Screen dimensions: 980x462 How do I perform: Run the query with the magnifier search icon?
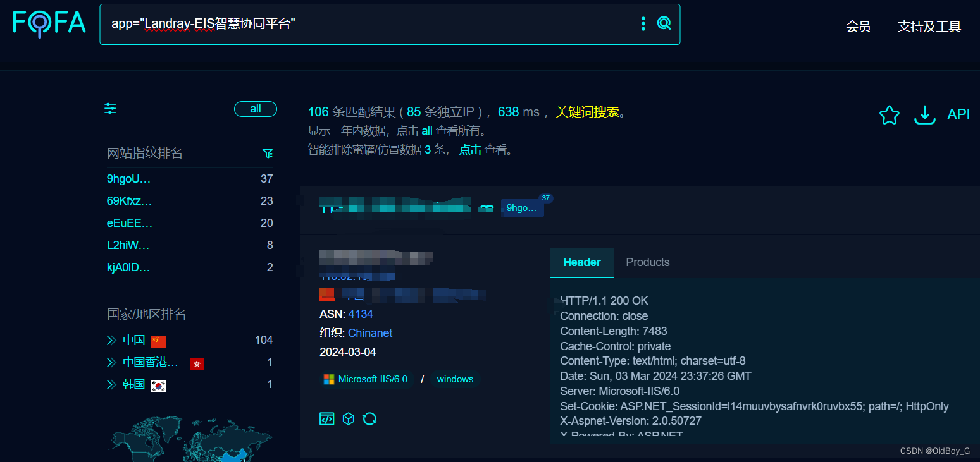click(x=664, y=23)
